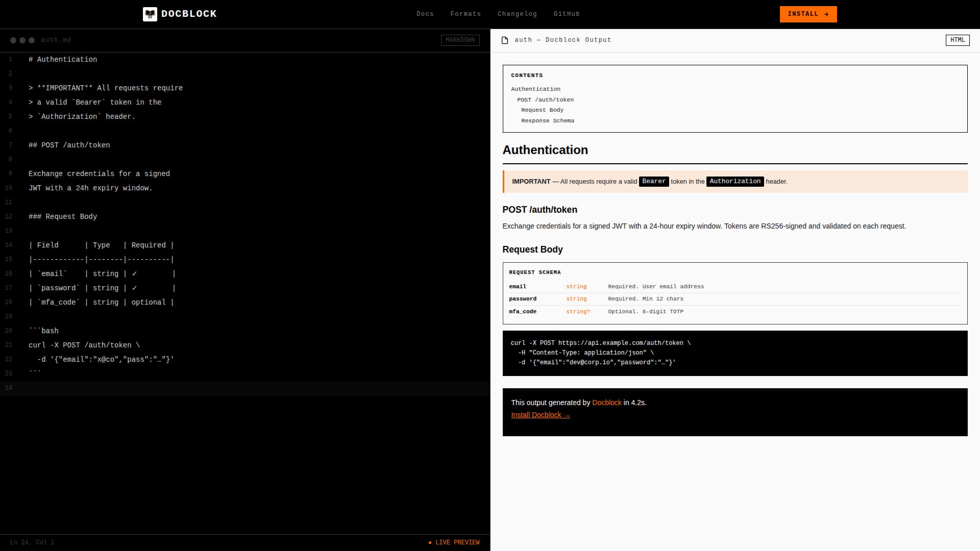Go to Request Body in Contents
Image resolution: width=980 pixels, height=551 pixels.
[x=542, y=110]
